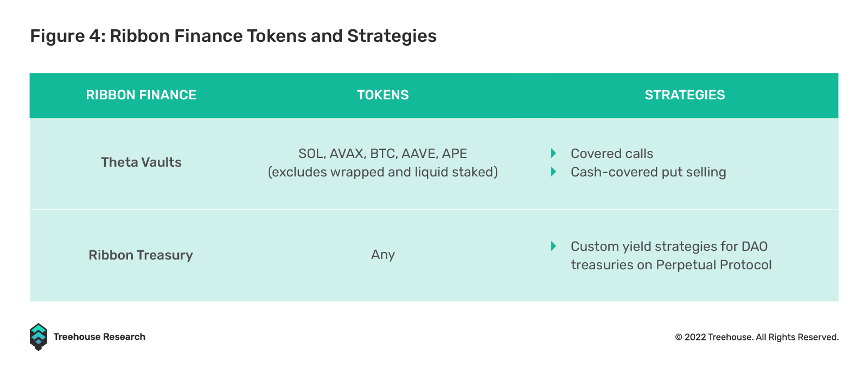Click the Covered calls strategy text
The height and width of the screenshot is (373, 868).
[612, 154]
